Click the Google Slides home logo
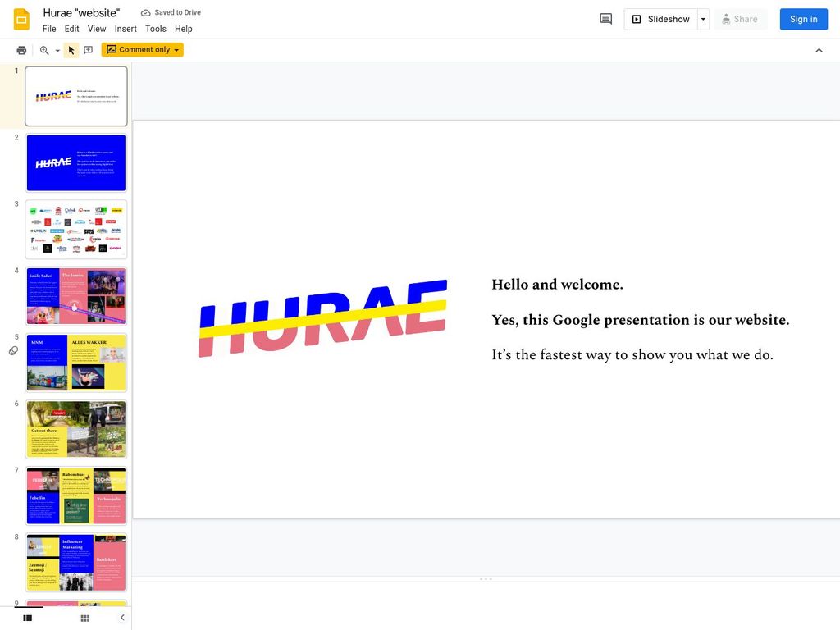 click(x=21, y=20)
